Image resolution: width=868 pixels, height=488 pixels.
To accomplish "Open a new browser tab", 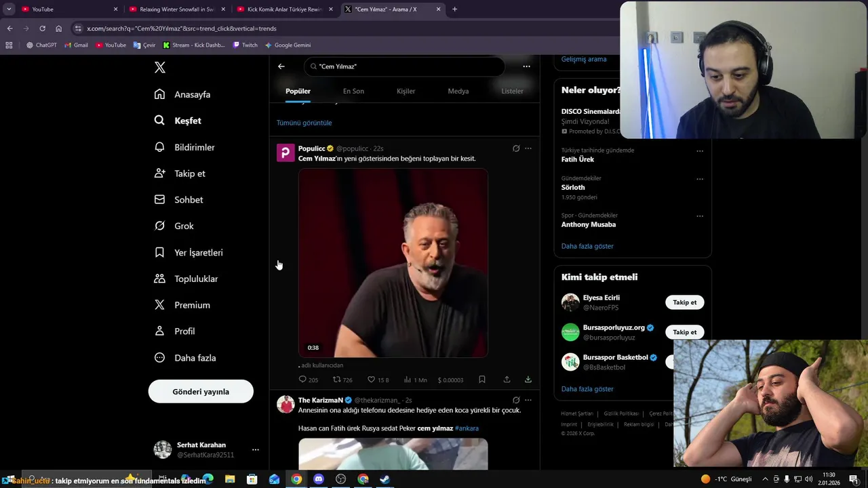I will click(454, 9).
